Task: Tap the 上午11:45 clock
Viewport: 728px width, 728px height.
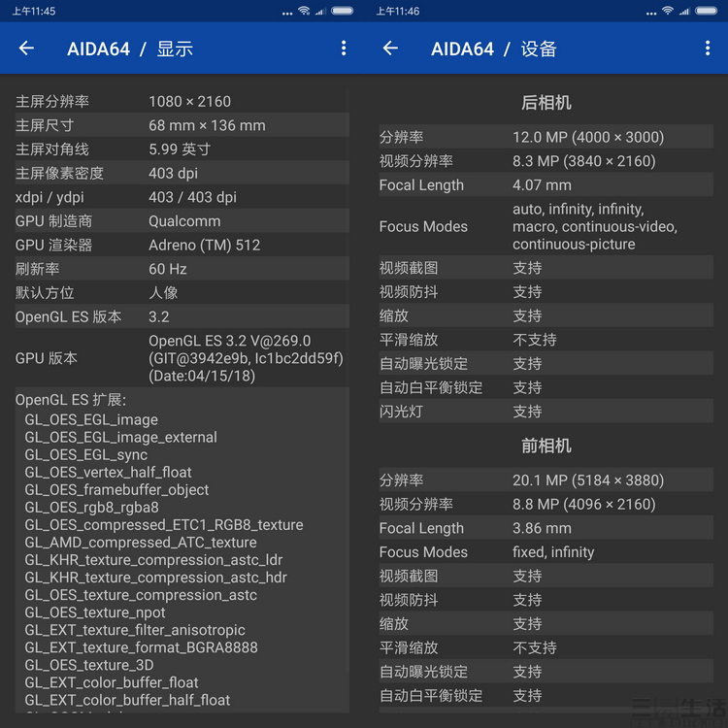Action: click(x=33, y=11)
